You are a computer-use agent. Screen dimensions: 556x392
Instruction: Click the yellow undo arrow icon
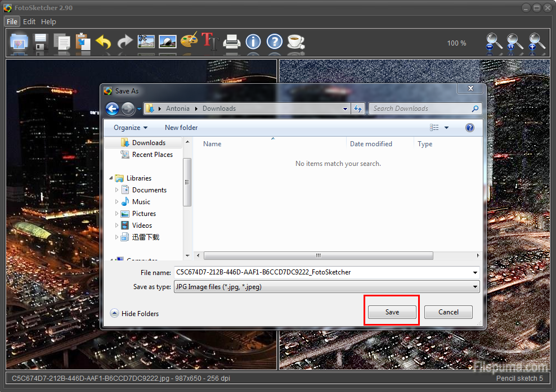click(x=104, y=42)
